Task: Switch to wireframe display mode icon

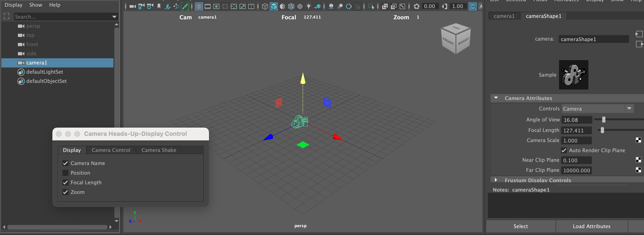Action: click(x=265, y=6)
